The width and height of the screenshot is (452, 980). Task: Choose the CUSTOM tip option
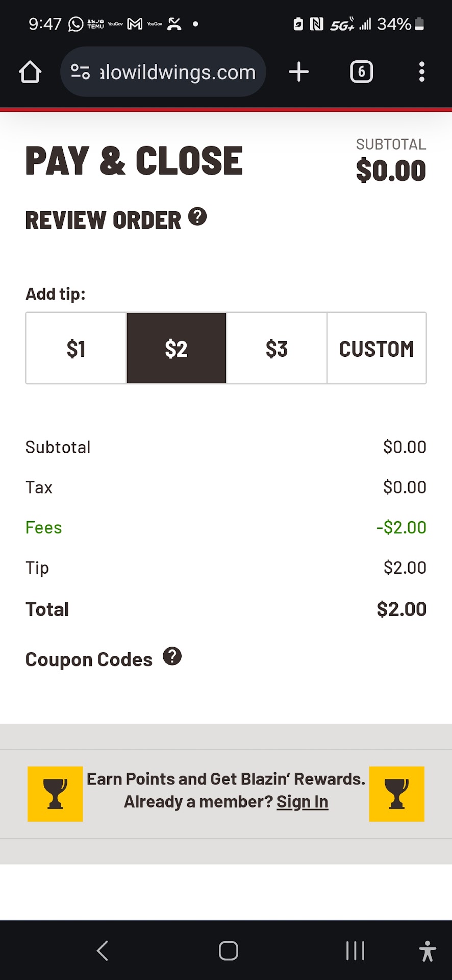click(376, 349)
